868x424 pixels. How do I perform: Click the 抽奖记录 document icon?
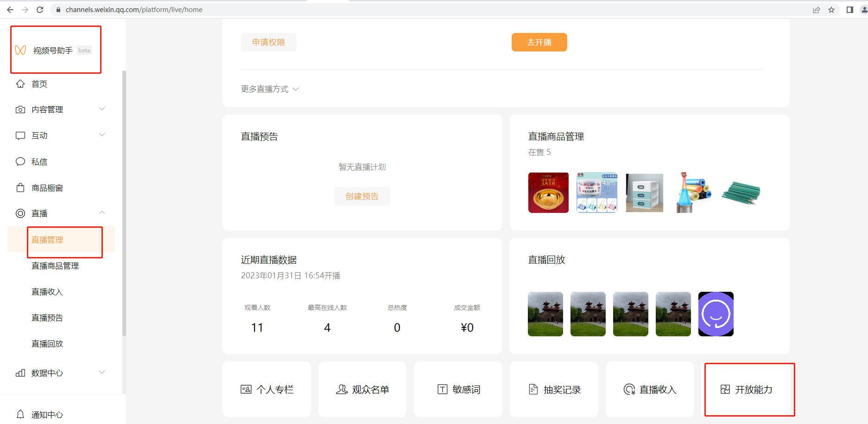[533, 389]
